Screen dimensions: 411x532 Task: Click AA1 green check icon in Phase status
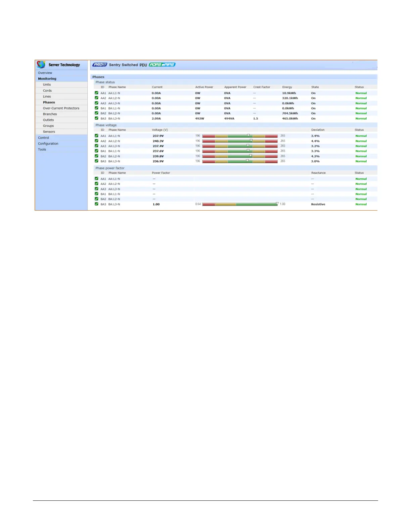[x=97, y=93]
